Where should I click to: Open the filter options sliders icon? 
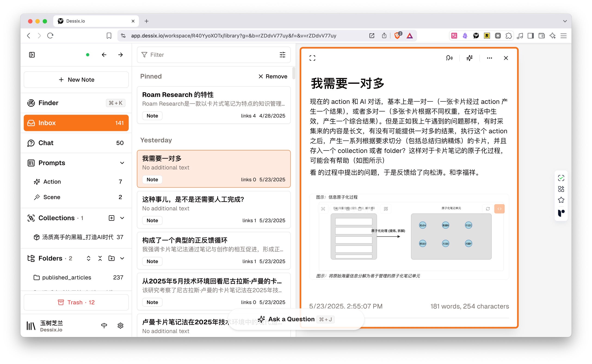point(282,55)
